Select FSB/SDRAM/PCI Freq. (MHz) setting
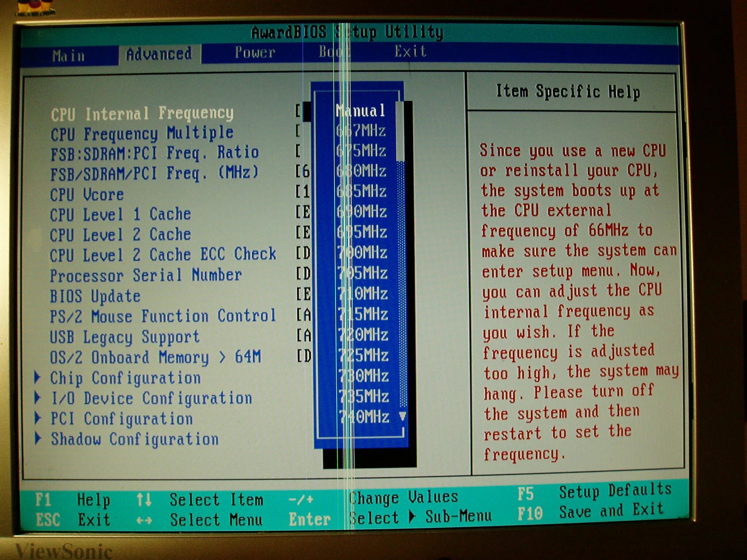This screenshot has height=560, width=747. (155, 173)
